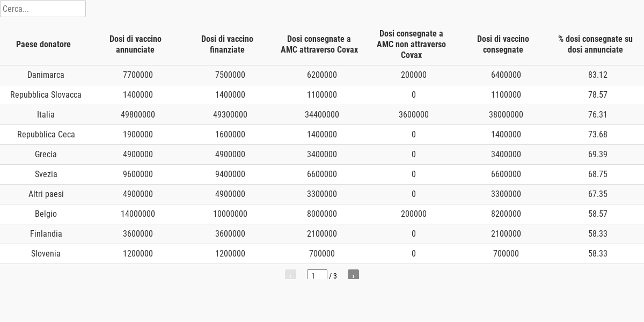Select the Finlandia cell
The image size is (644, 322).
point(46,234)
